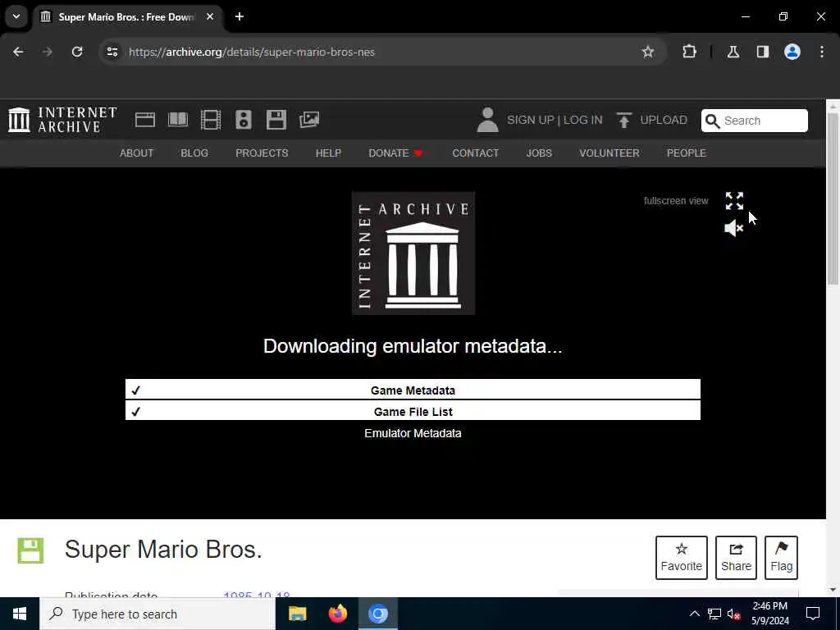
Task: Open the tab search dropdown arrow
Action: pos(16,16)
